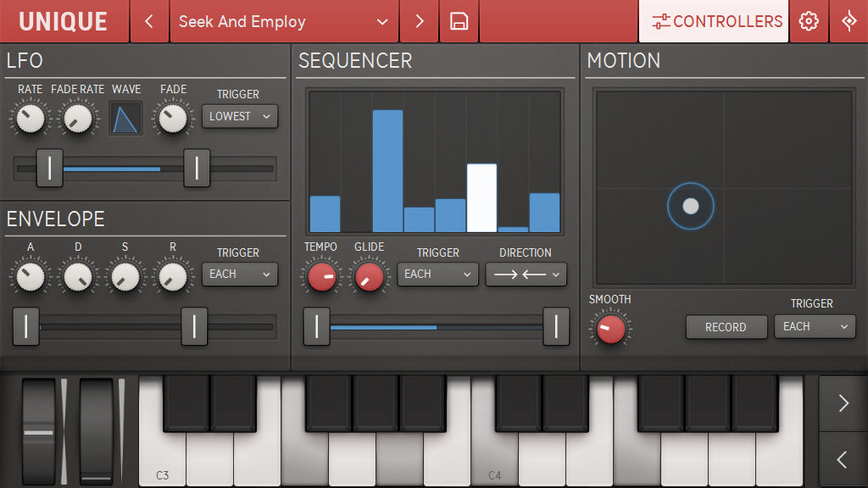Click the next preset right arrow icon
868x488 pixels.
pyautogui.click(x=419, y=21)
